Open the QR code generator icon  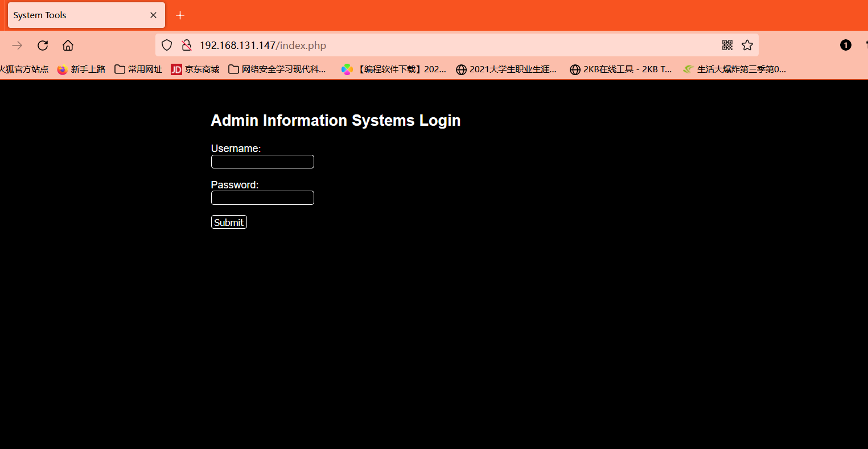point(727,45)
